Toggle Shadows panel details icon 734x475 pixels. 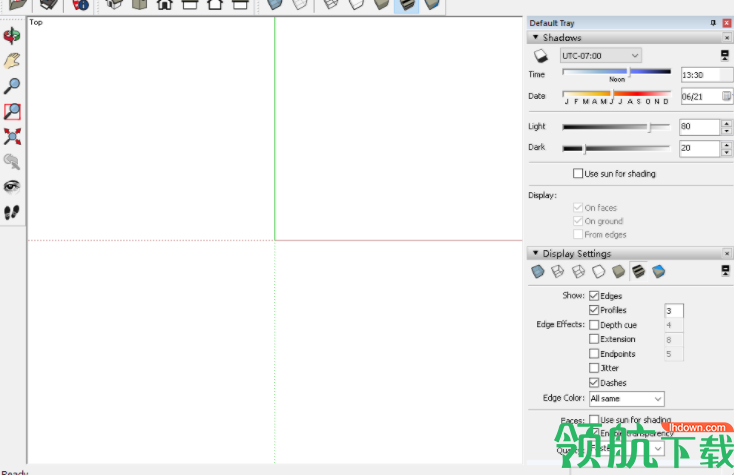[x=725, y=56]
